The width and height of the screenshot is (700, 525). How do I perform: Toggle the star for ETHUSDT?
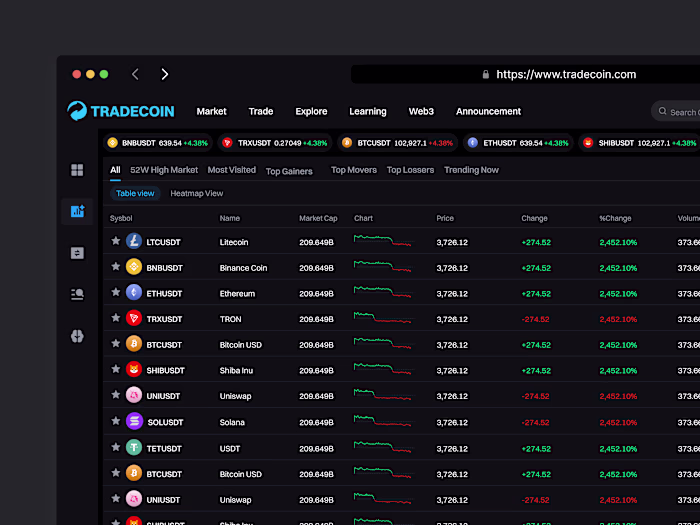point(116,292)
